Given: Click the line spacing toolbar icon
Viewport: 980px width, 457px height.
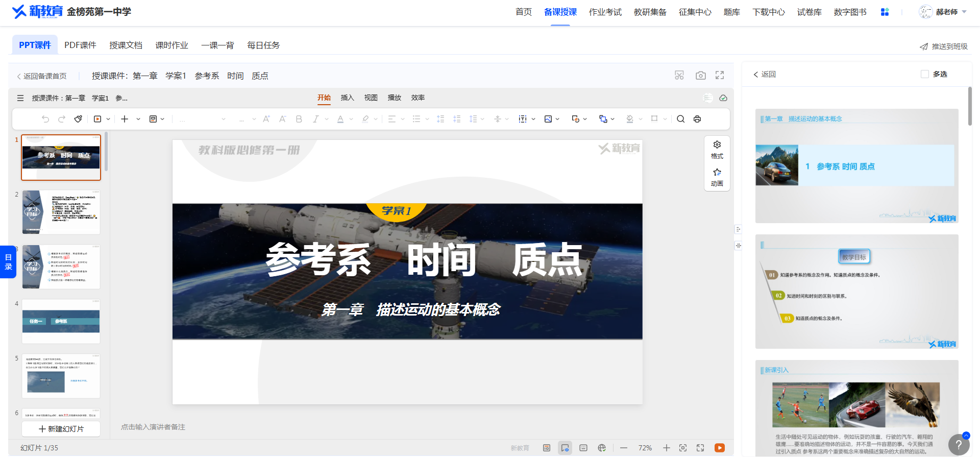Looking at the screenshot, I should click(x=473, y=119).
